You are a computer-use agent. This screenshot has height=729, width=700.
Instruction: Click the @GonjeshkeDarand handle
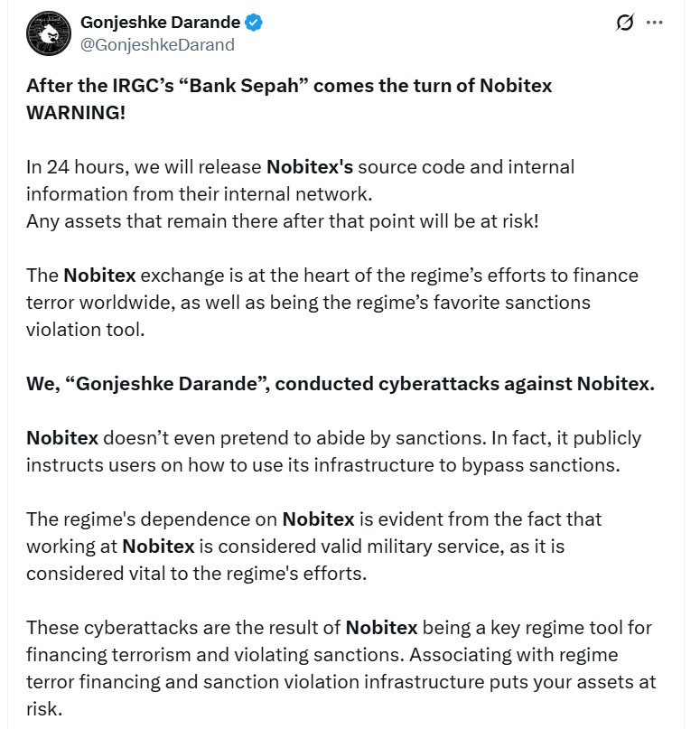[157, 44]
